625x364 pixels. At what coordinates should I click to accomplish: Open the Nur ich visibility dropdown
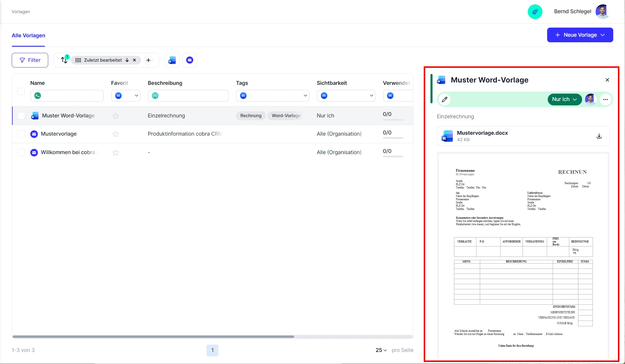(x=564, y=100)
